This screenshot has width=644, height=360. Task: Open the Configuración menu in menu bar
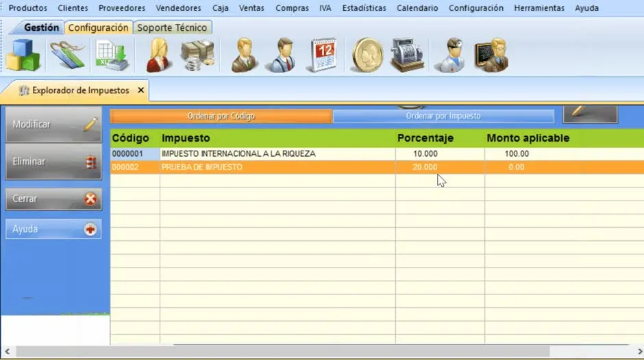tap(476, 8)
